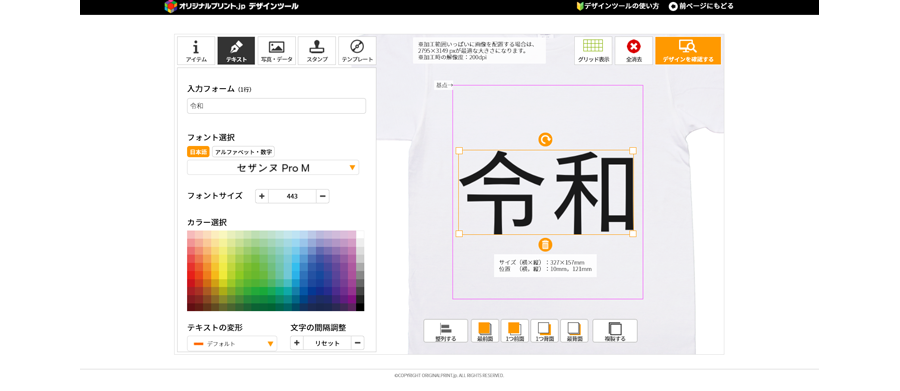Click the リセット spacing reset button
The image size is (900, 391).
[x=327, y=343]
